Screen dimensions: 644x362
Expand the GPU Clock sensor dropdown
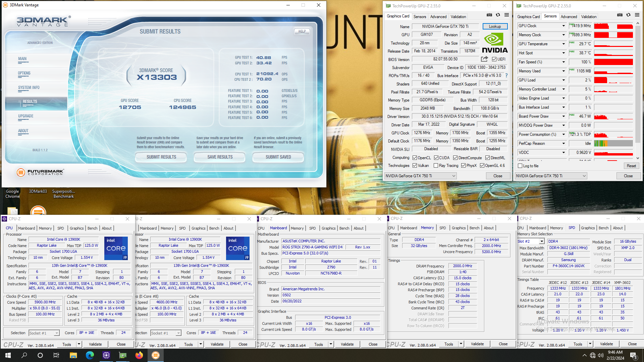coord(563,26)
